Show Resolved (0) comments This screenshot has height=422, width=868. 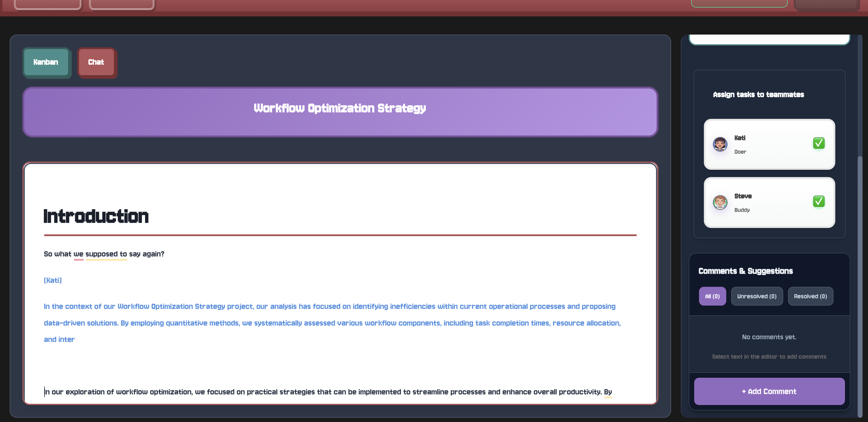810,296
